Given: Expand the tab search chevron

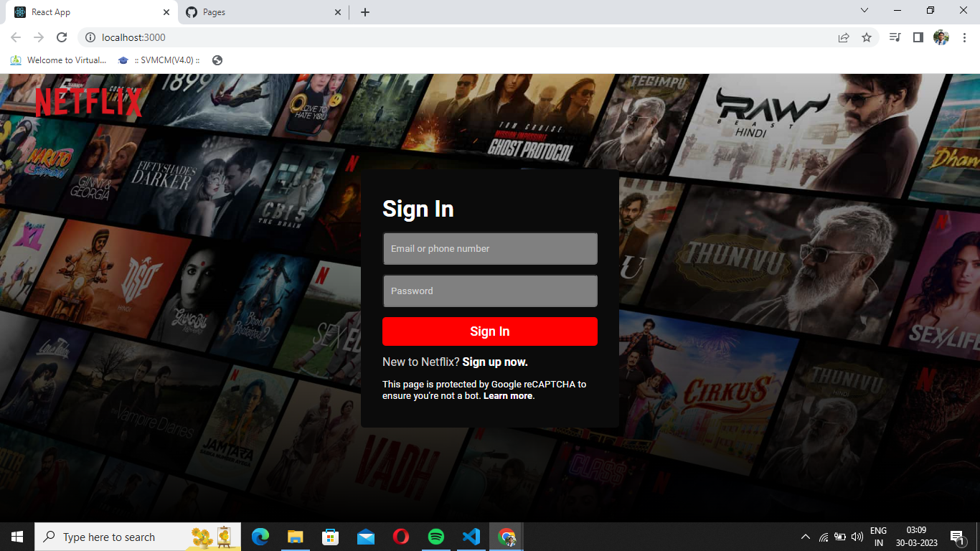Looking at the screenshot, I should pyautogui.click(x=864, y=11).
